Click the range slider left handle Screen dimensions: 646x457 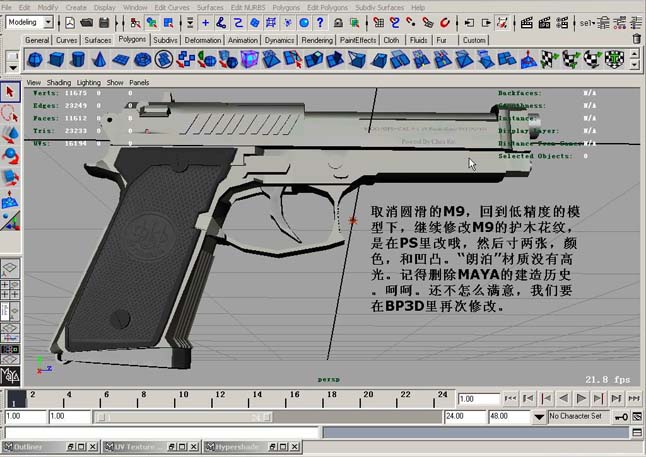tap(101, 417)
